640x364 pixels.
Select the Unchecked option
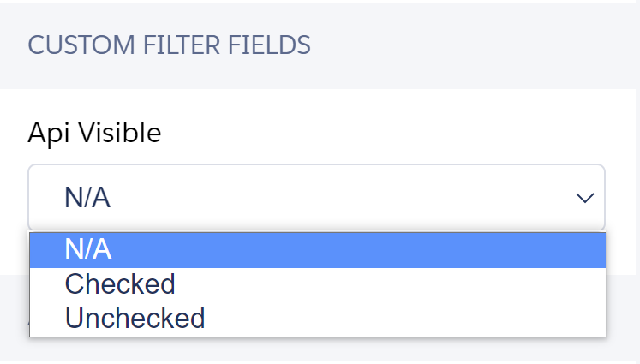(135, 318)
